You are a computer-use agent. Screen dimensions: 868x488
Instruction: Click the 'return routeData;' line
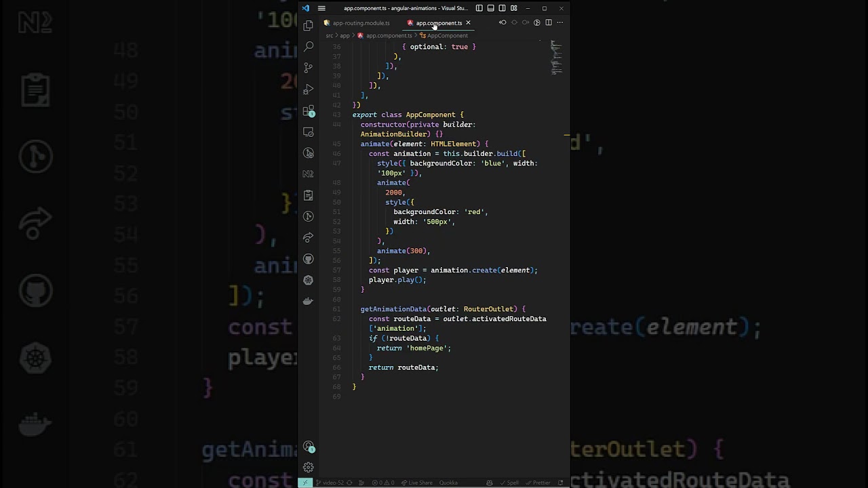(403, 367)
